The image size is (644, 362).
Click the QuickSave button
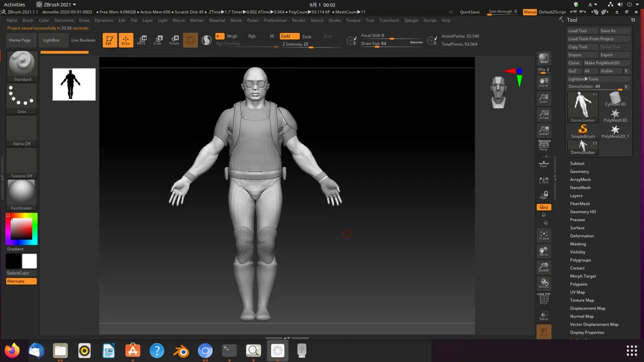pyautogui.click(x=470, y=12)
